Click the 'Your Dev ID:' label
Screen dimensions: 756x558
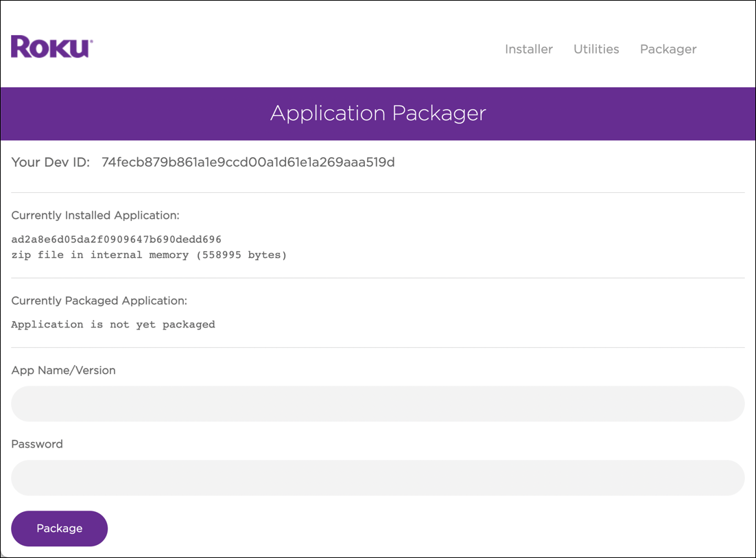tap(51, 162)
